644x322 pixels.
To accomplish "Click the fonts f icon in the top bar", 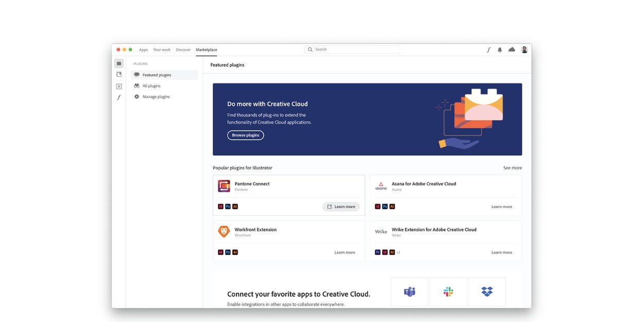I will [488, 50].
